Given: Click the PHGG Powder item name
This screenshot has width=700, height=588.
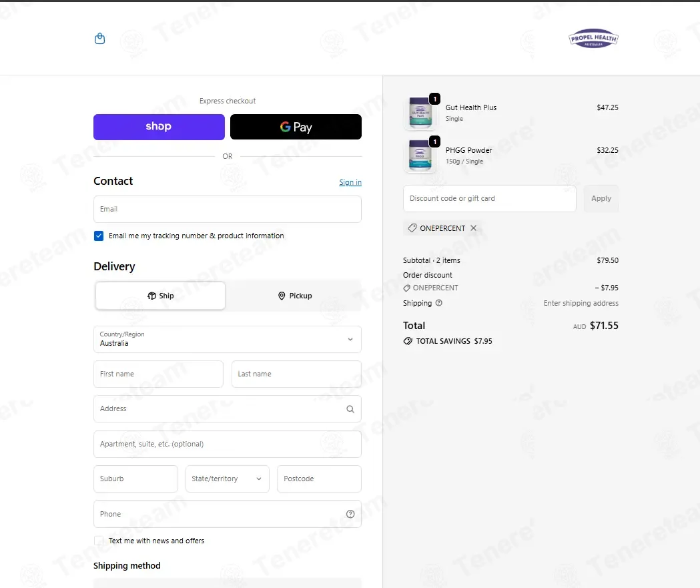Looking at the screenshot, I should [x=468, y=150].
